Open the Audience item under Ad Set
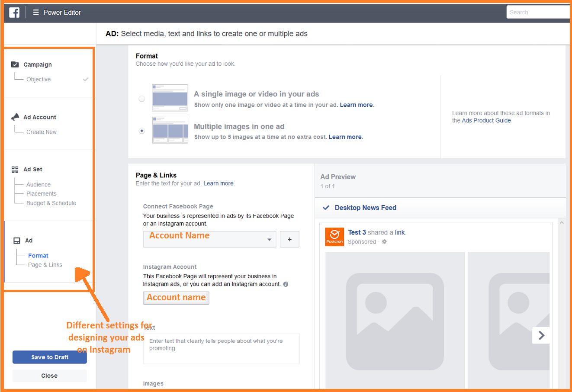The width and height of the screenshot is (572, 392). tap(39, 185)
